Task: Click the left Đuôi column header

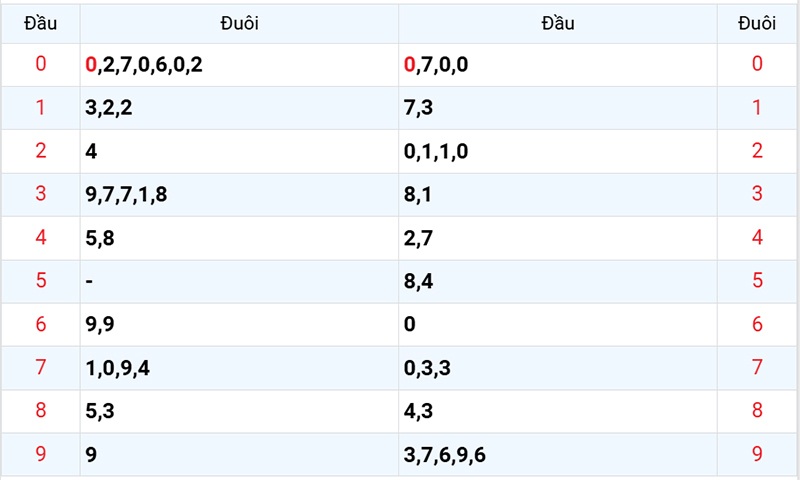Action: 239,23
